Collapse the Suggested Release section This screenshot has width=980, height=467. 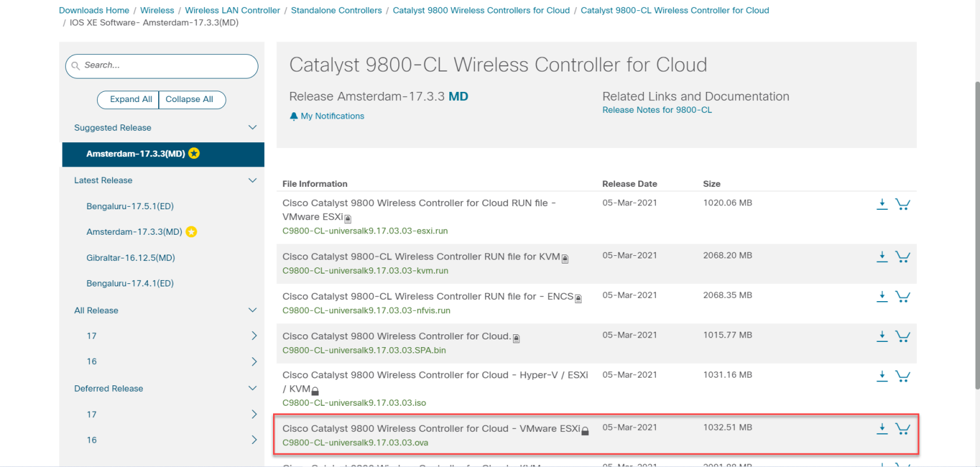coord(253,128)
